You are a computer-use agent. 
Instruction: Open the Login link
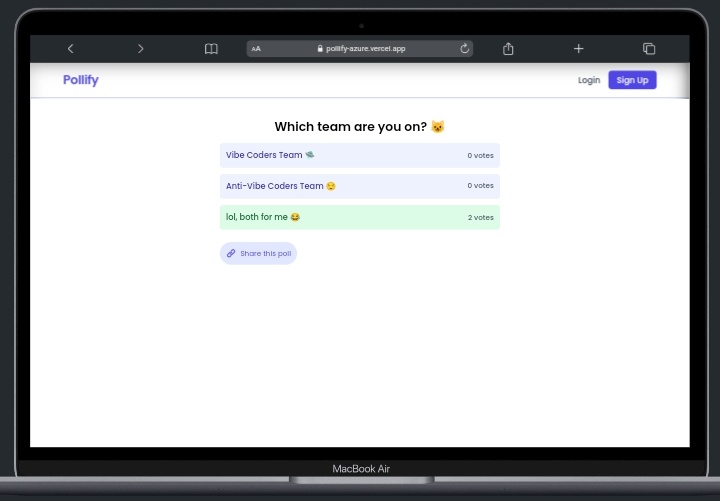point(589,80)
